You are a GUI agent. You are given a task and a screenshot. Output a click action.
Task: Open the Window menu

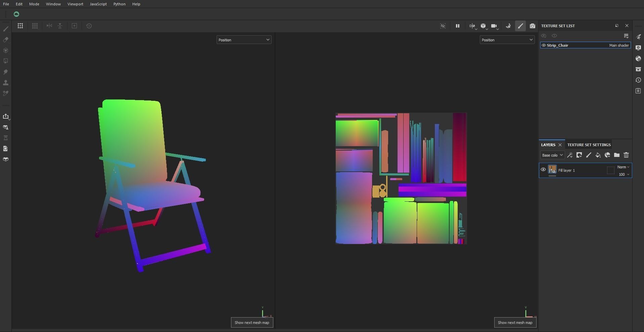[53, 4]
